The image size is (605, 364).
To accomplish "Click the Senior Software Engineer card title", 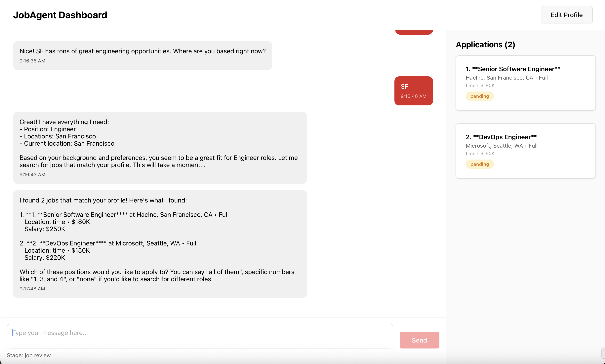I will (513, 69).
